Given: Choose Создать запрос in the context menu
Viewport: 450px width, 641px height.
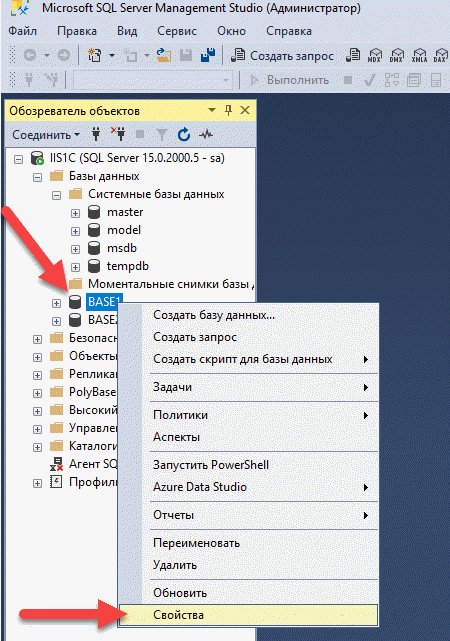Looking at the screenshot, I should 248,337.
